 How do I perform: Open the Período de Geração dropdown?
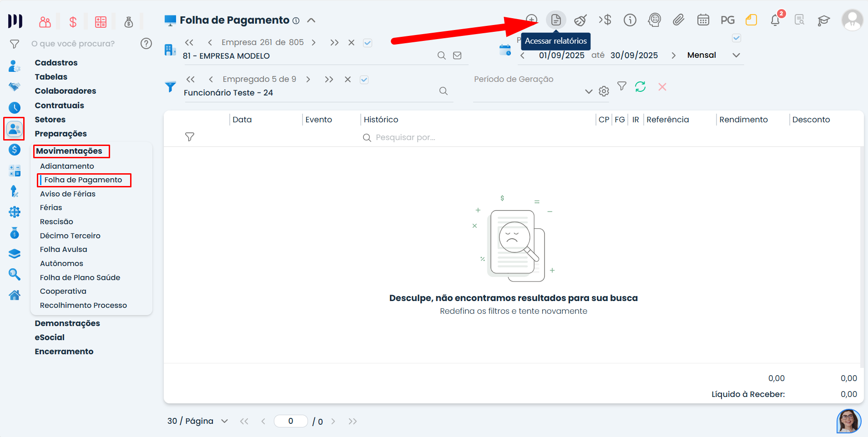click(589, 91)
